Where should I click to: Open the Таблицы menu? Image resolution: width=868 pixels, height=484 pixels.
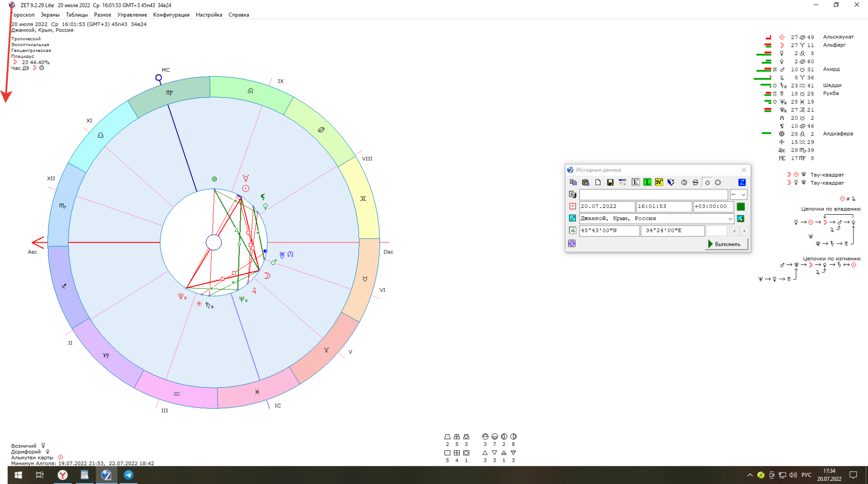pos(76,15)
